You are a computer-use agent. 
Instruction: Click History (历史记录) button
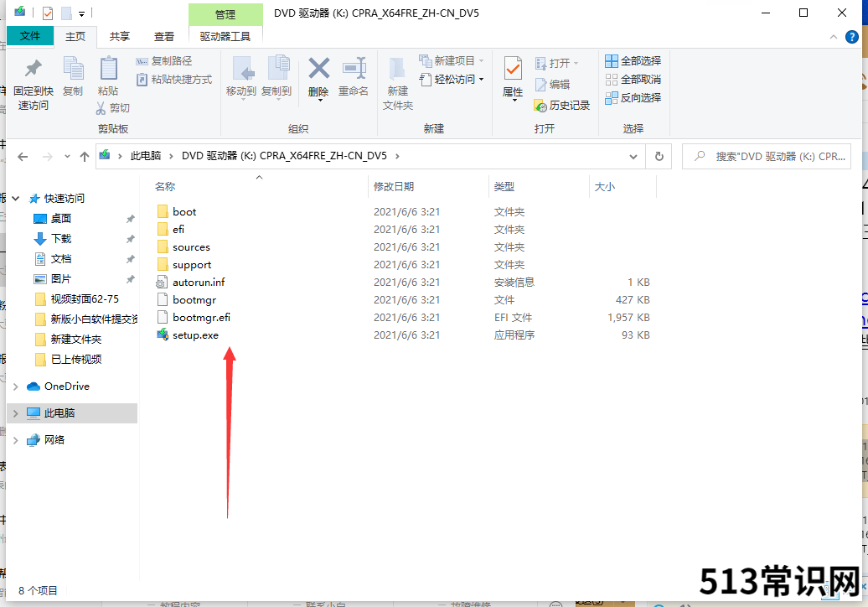pos(562,106)
